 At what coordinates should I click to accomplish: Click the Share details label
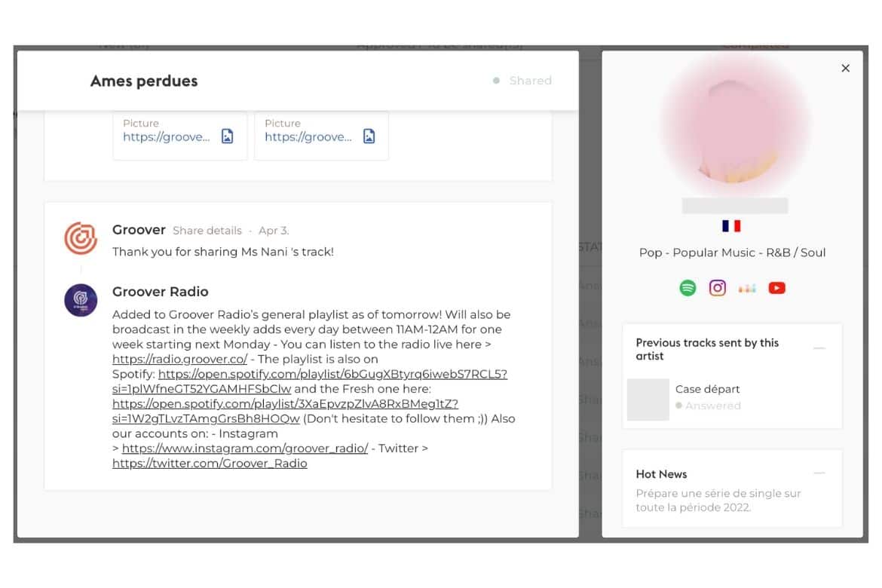207,231
